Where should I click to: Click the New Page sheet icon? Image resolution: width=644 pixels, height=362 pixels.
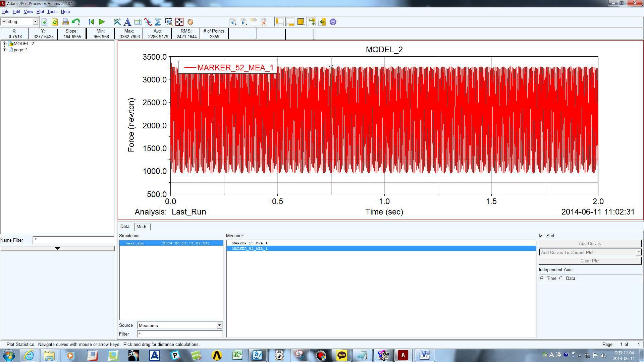[254, 22]
